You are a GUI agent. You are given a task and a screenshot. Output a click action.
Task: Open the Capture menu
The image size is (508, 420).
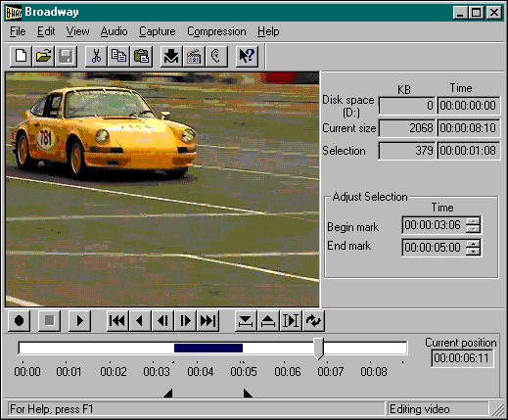tap(158, 31)
